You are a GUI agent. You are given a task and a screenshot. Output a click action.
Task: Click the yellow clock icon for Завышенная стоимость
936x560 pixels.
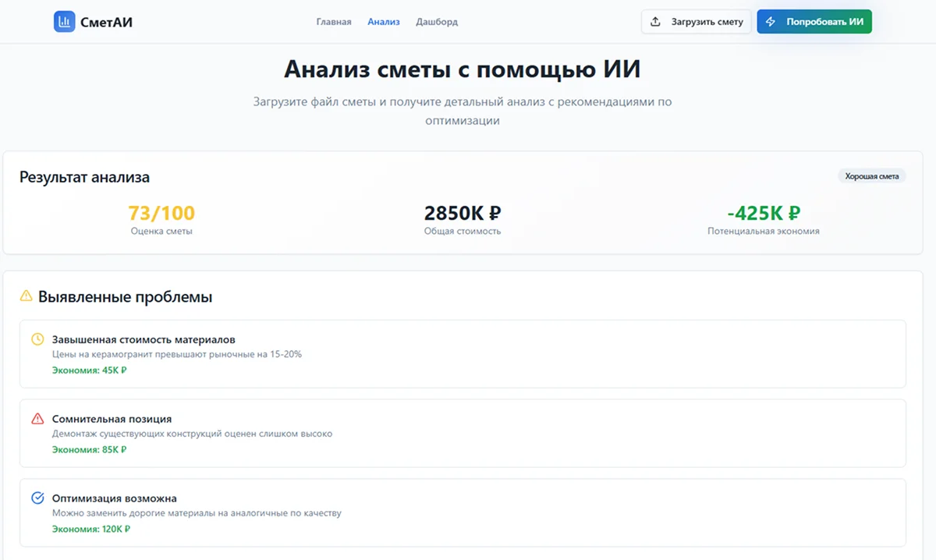tap(37, 339)
